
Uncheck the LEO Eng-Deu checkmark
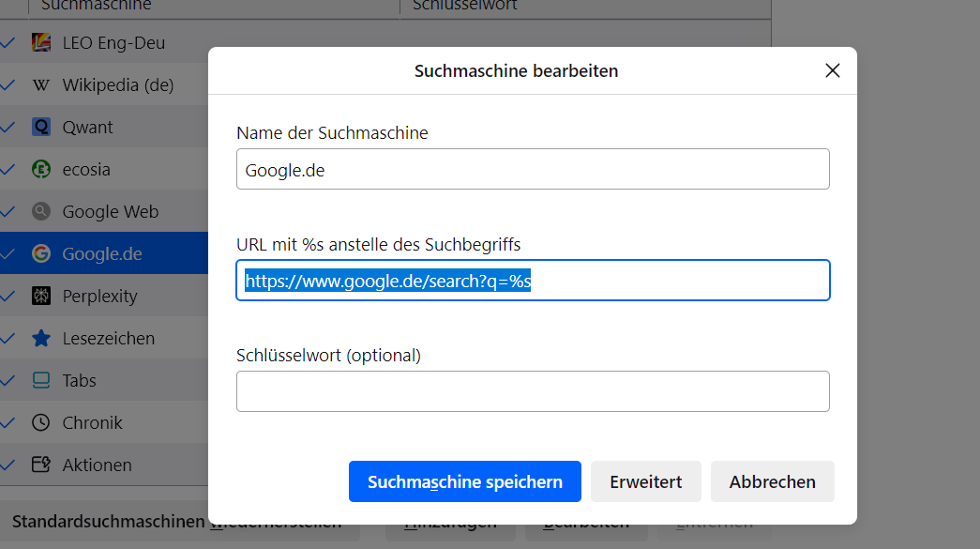8,42
